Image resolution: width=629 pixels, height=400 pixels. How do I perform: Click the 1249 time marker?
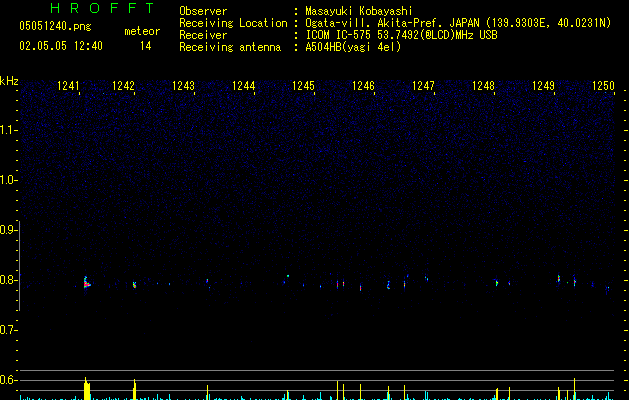coord(543,86)
